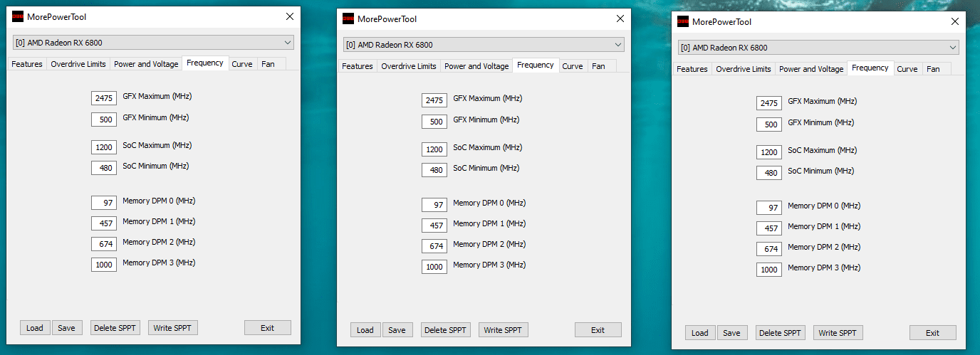Click GFX Minimum field in leftmost window
The width and height of the screenshot is (980, 355).
(104, 119)
